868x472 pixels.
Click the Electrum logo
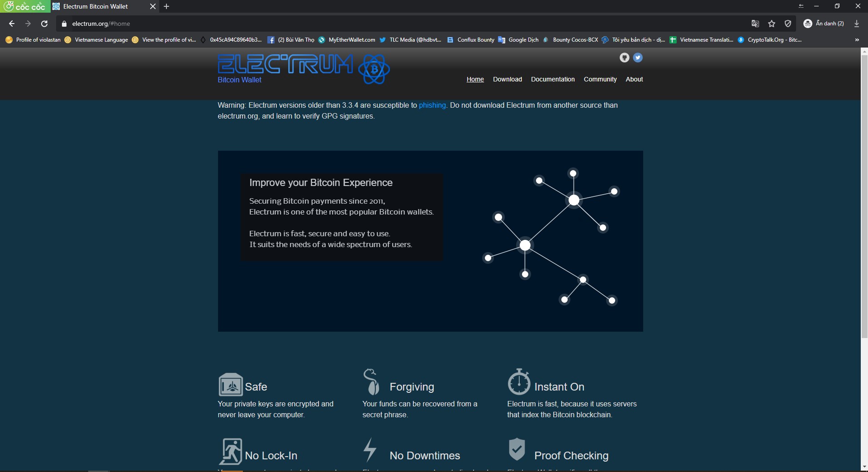tap(304, 69)
